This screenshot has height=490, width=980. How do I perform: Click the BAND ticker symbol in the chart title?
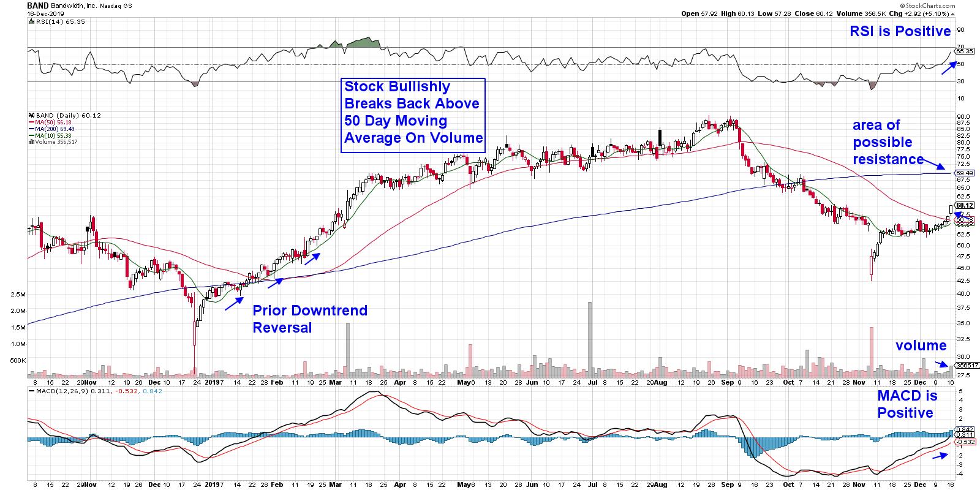pyautogui.click(x=38, y=5)
